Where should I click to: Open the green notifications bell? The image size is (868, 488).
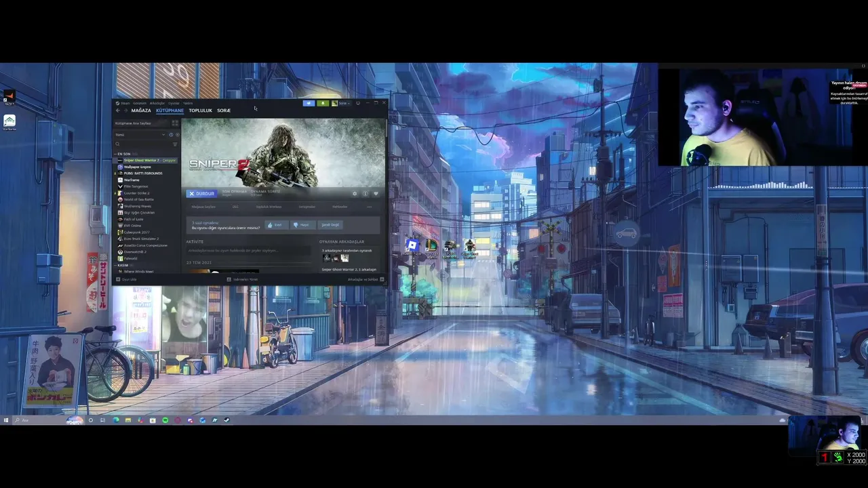(323, 103)
